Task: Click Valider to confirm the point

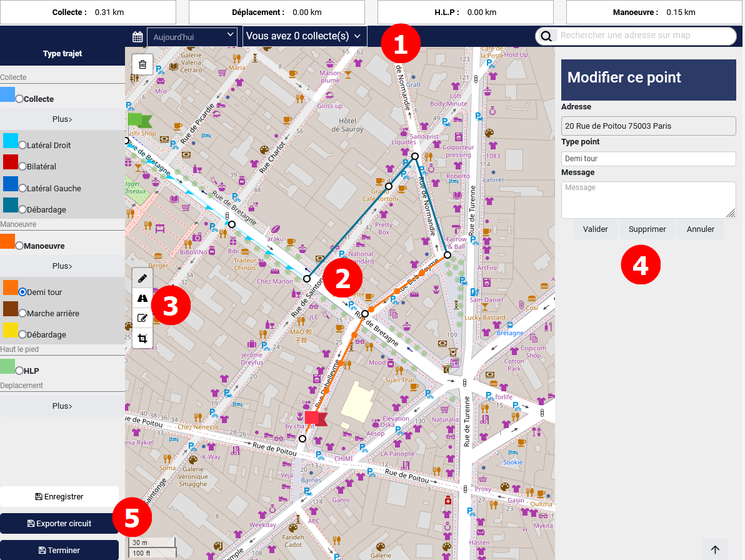Action: coord(595,229)
